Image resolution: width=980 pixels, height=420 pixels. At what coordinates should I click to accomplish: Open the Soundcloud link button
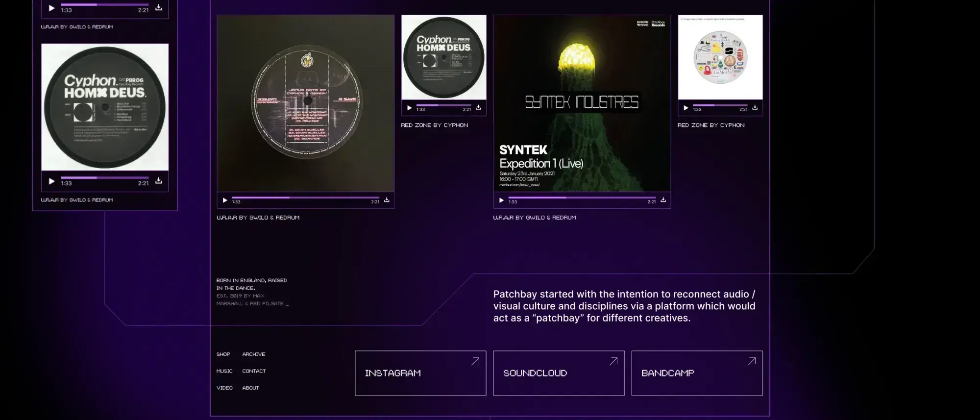(559, 373)
